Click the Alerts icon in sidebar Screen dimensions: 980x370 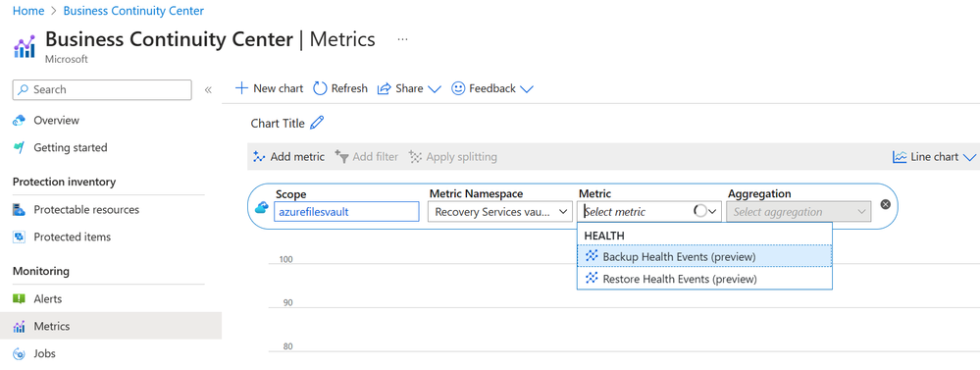pyautogui.click(x=19, y=298)
